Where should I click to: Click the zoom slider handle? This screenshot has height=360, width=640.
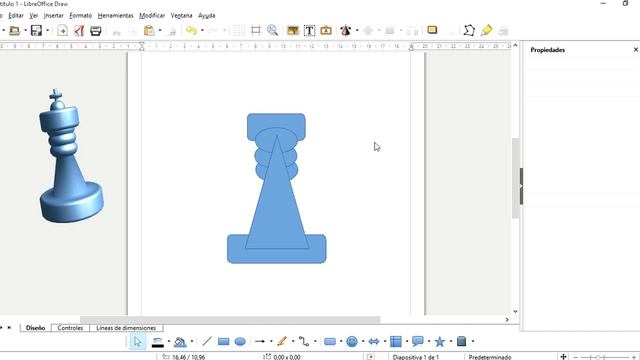click(598, 357)
